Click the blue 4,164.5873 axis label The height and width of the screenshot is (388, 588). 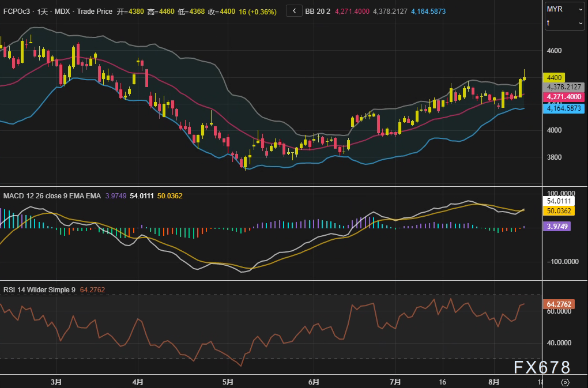[564, 108]
